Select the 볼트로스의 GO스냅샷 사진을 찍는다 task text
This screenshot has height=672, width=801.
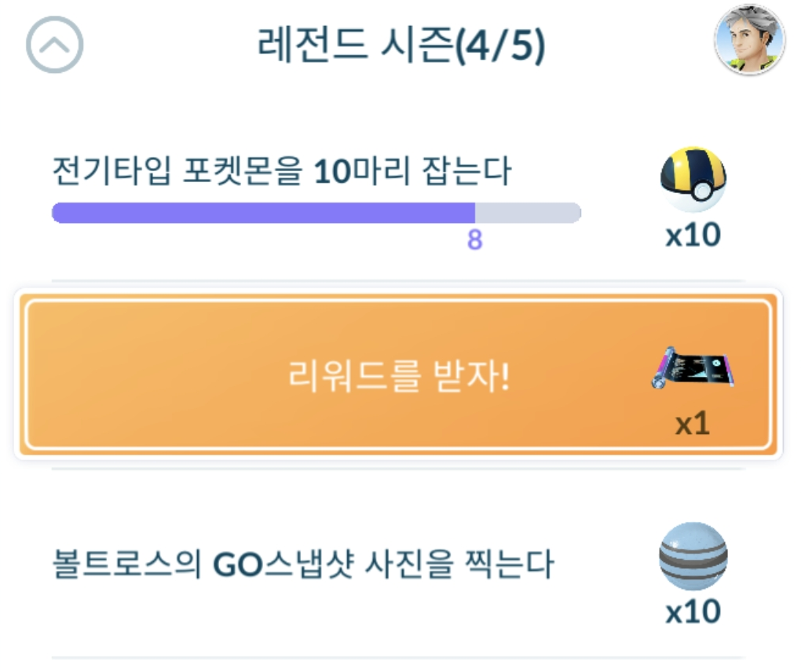coord(303,564)
